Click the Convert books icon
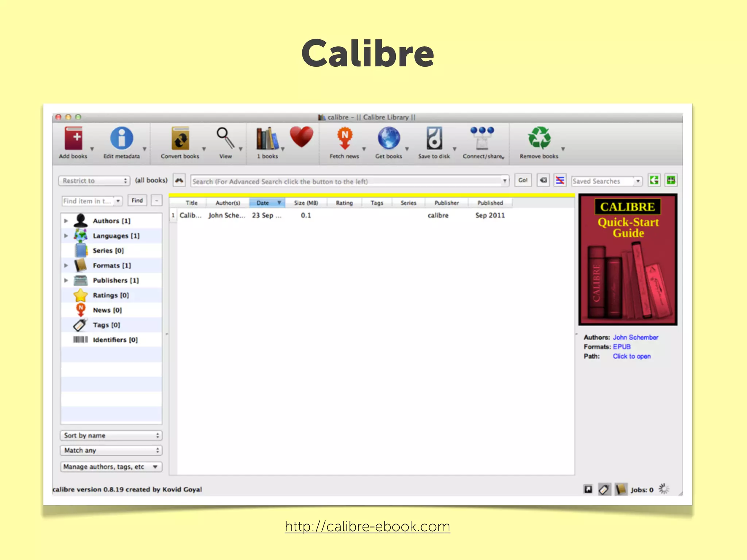 (x=180, y=138)
